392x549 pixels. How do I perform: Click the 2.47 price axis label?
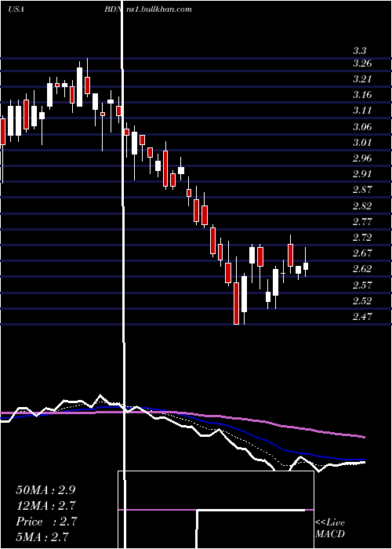(x=362, y=317)
